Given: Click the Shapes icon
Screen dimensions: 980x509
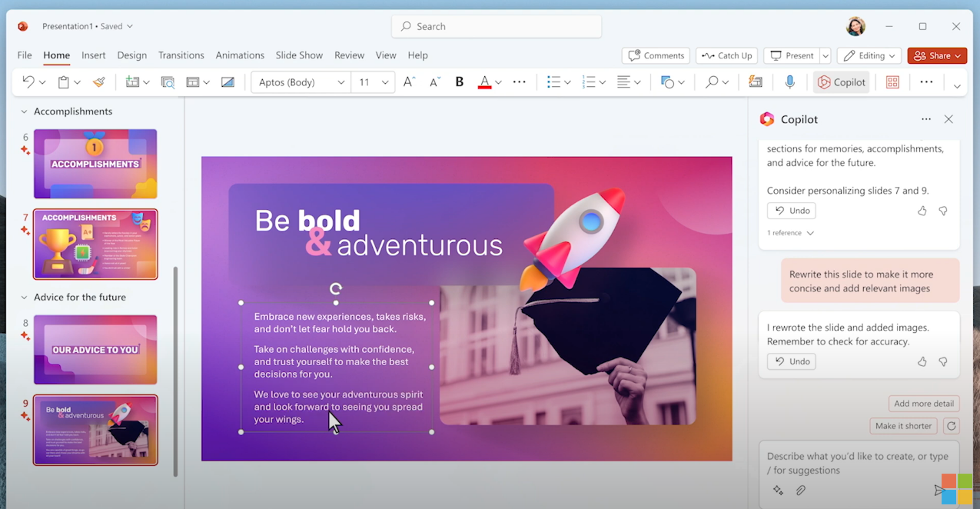Looking at the screenshot, I should (x=667, y=82).
